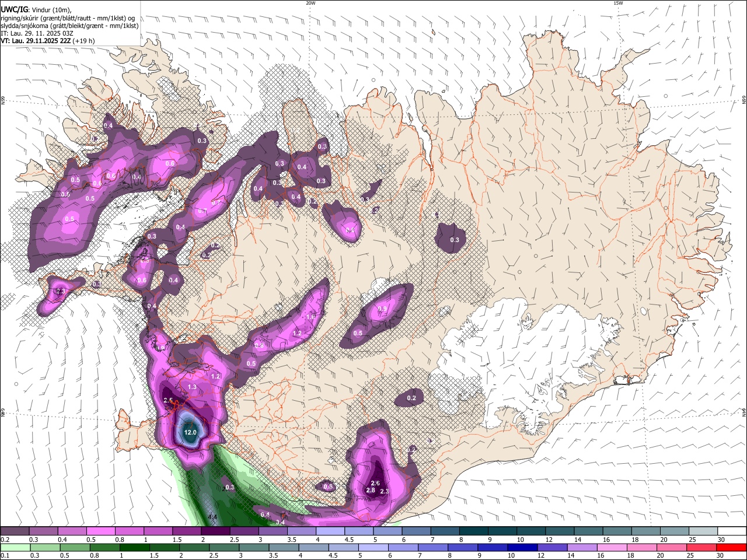Click the 4.4 rainfall value over the sea
Screen dimensions: 747x560
213,517
